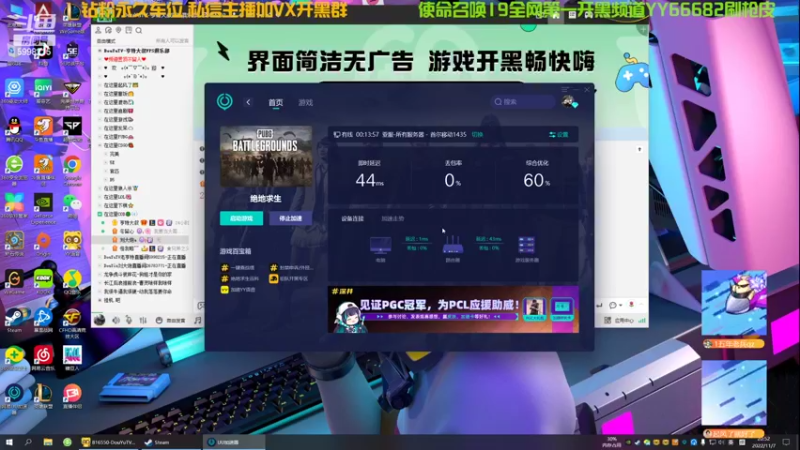Open the user avatar in accelerator header
This screenshot has width=800, height=450.
coord(569,102)
